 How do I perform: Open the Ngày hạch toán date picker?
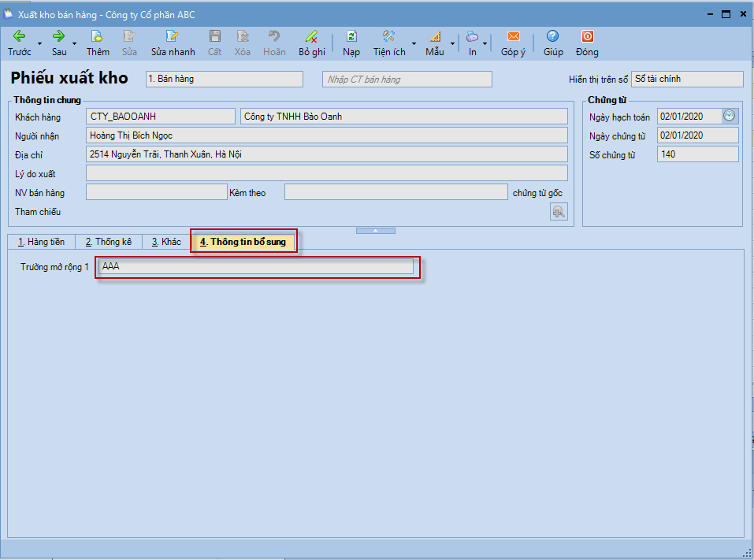click(730, 116)
